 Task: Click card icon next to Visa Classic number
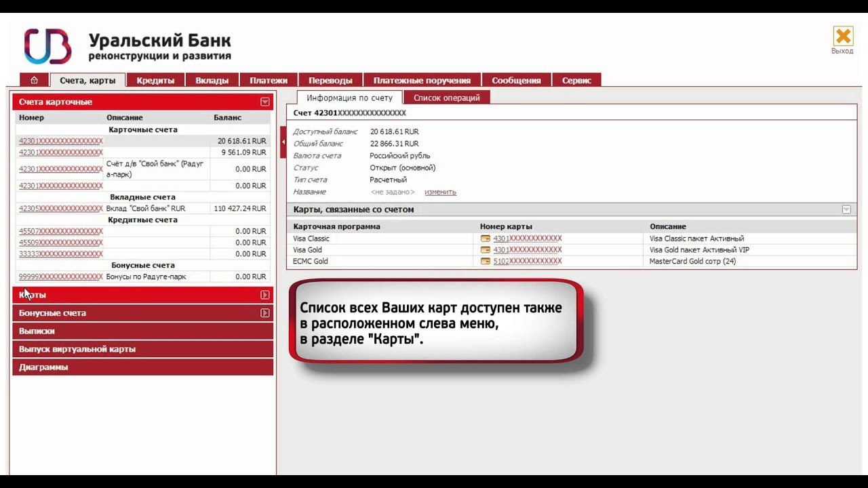click(x=485, y=239)
